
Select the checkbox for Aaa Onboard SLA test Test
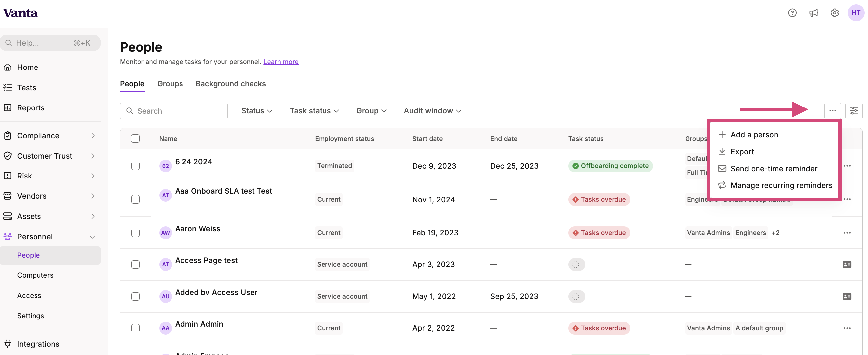(x=135, y=199)
